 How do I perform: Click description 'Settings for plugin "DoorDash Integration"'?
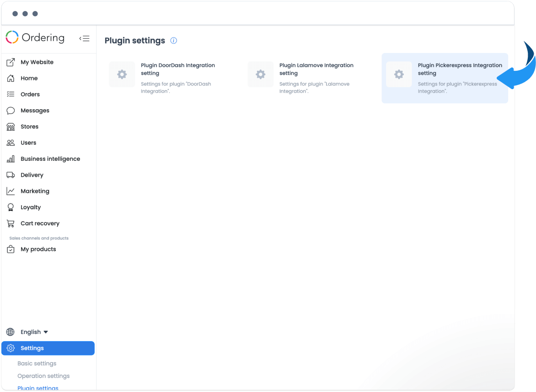176,87
